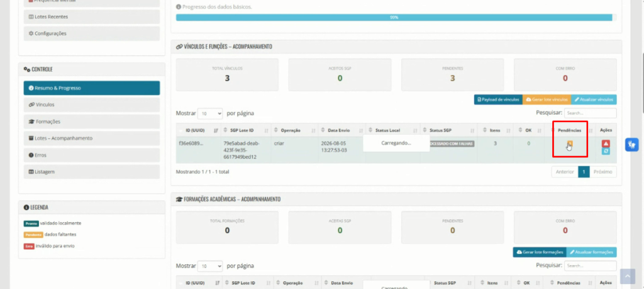Click the Pendentes vínculos card
Screen dimensions: 644x289
[453, 75]
